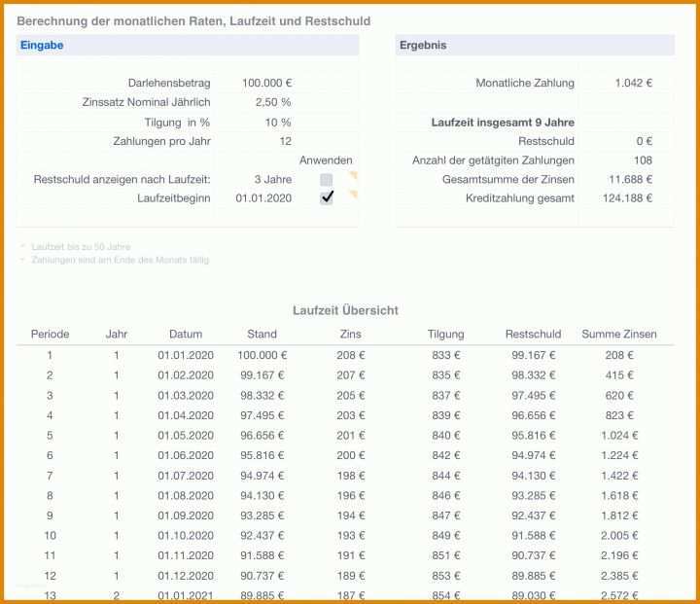Select the Tilgung cell 847 €
This screenshot has height=604, width=700.
point(446,515)
